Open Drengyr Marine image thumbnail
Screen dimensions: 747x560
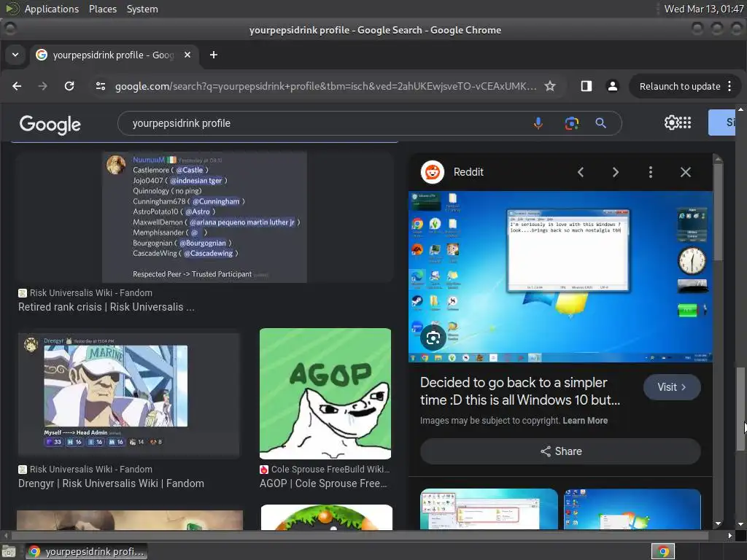(x=128, y=393)
